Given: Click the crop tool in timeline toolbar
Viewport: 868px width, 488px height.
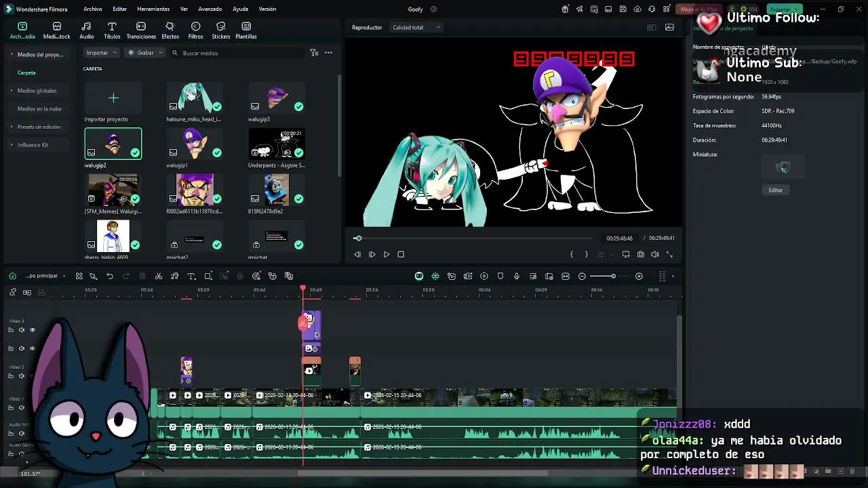Looking at the screenshot, I should pyautogui.click(x=208, y=276).
